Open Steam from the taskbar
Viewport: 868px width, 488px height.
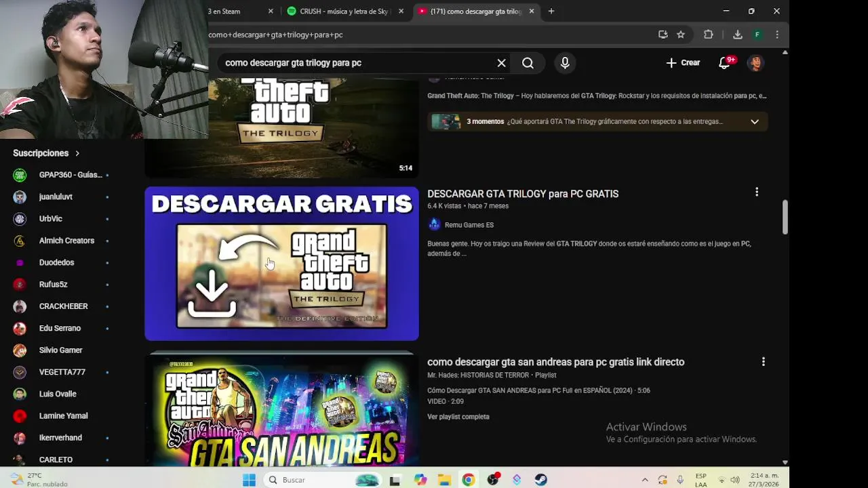tap(540, 480)
